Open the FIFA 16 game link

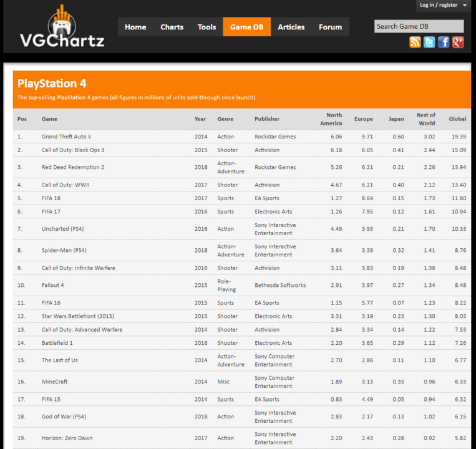51,303
